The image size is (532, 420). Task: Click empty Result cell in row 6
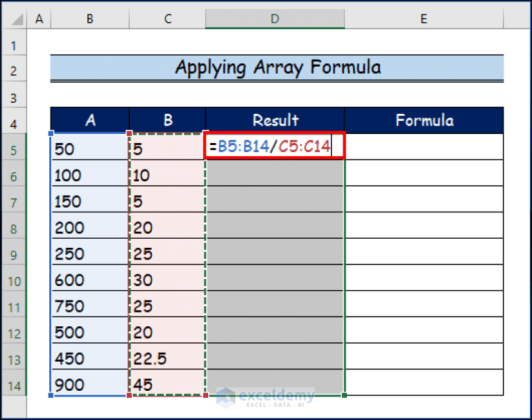(x=275, y=173)
